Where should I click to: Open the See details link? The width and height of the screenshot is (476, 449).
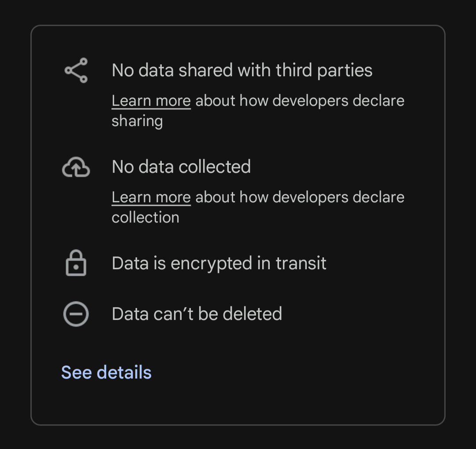(x=106, y=372)
